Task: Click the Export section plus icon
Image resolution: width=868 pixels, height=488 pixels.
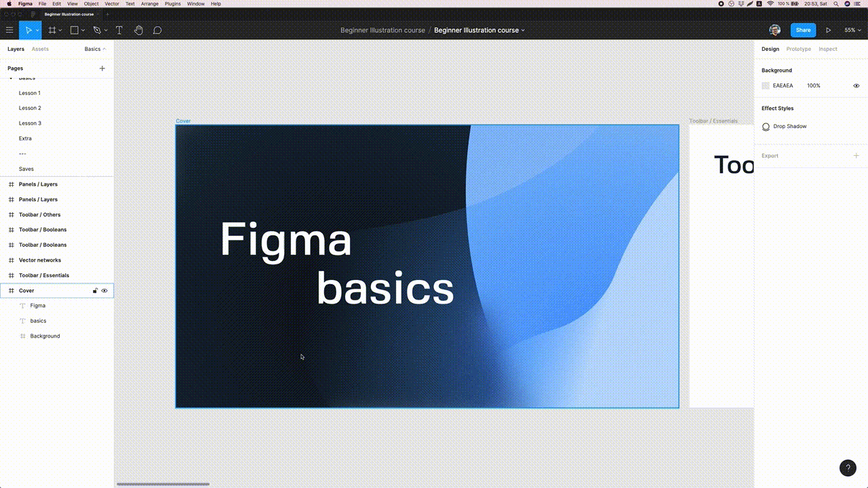Action: [x=856, y=156]
